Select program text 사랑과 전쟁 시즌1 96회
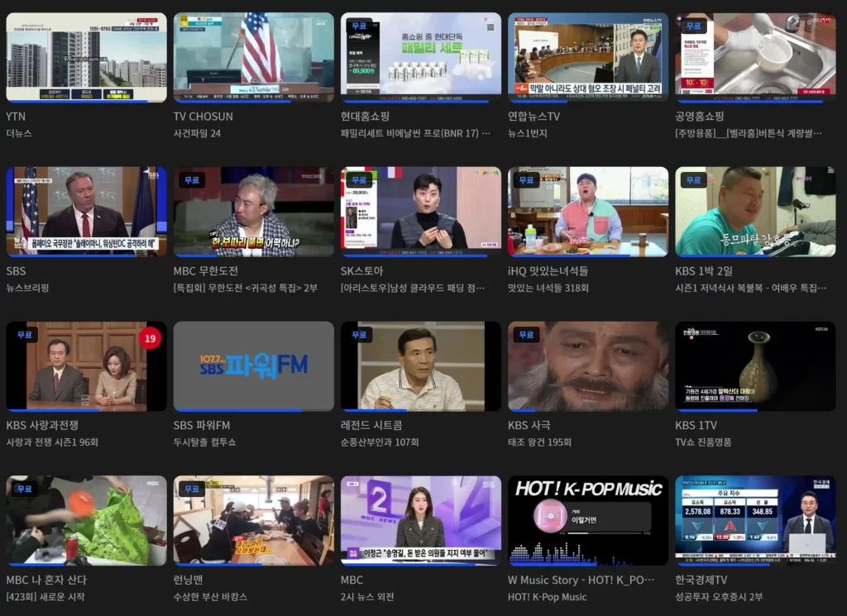 (x=52, y=442)
